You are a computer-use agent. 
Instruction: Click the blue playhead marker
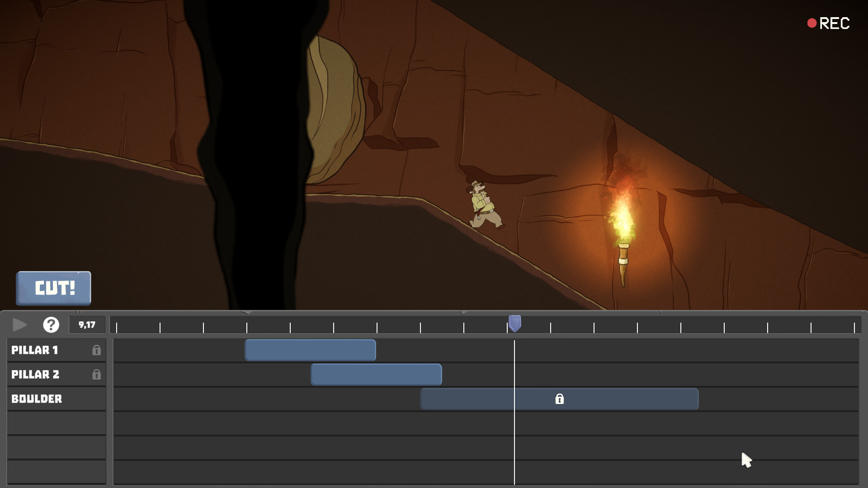tap(514, 323)
